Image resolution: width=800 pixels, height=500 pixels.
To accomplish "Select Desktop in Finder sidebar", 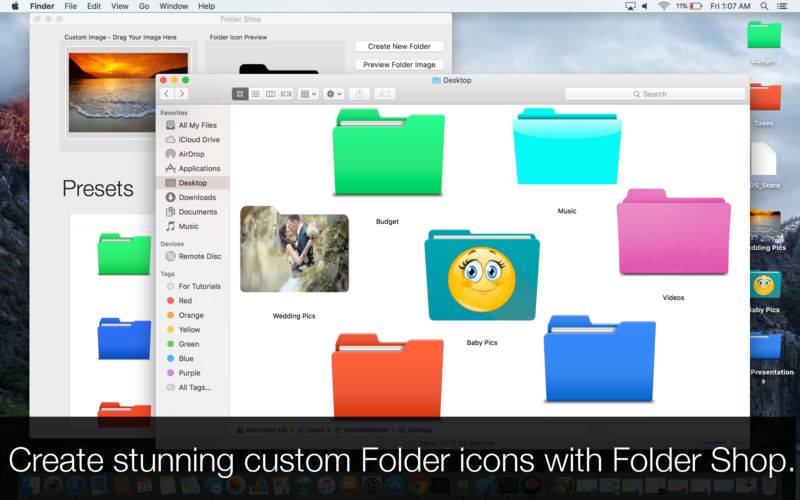I will pos(192,183).
